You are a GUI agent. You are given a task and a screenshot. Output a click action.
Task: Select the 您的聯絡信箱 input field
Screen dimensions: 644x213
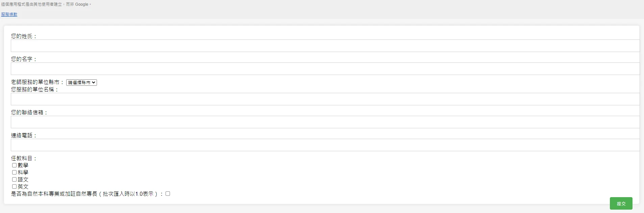click(x=325, y=122)
